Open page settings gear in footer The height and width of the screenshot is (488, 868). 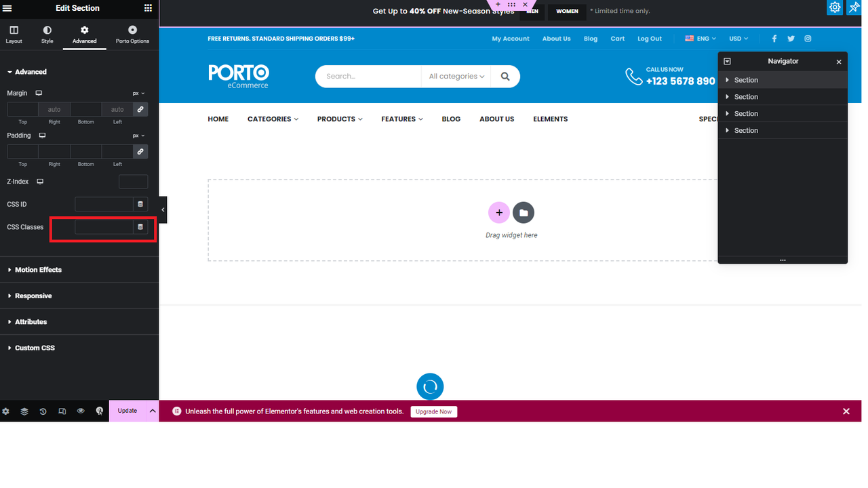point(6,411)
